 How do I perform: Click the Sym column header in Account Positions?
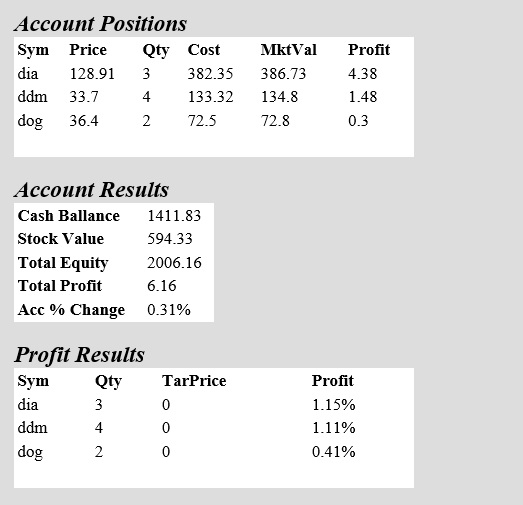tap(33, 50)
